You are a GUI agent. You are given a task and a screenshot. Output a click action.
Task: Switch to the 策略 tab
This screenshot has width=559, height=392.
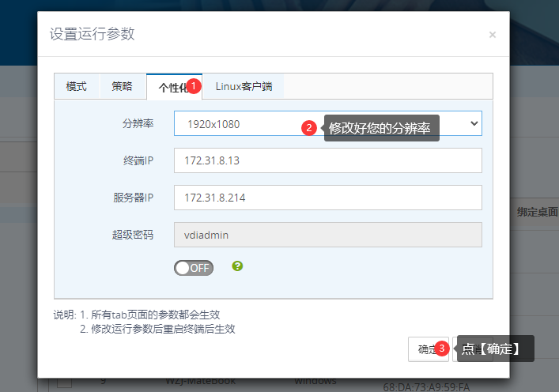click(x=123, y=86)
